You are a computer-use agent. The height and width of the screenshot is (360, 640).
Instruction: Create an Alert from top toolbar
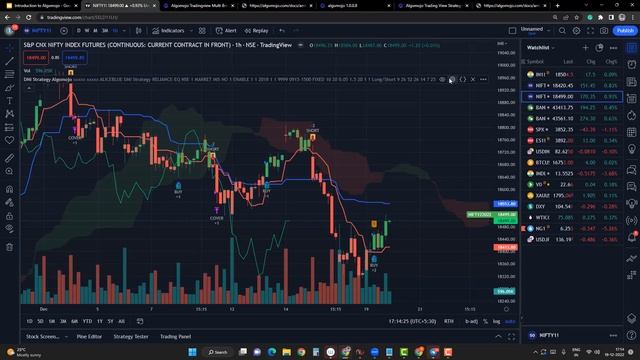tap(226, 31)
